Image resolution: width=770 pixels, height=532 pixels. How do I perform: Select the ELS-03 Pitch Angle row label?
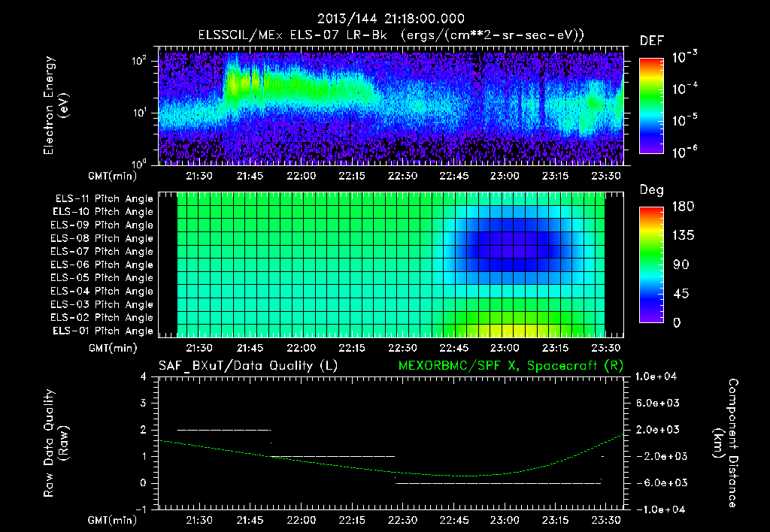point(102,305)
